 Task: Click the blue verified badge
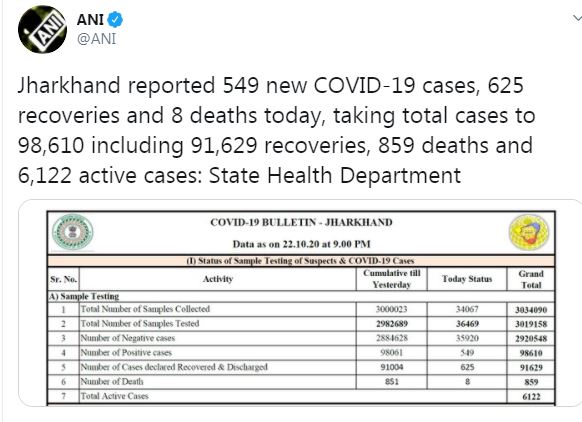115,20
